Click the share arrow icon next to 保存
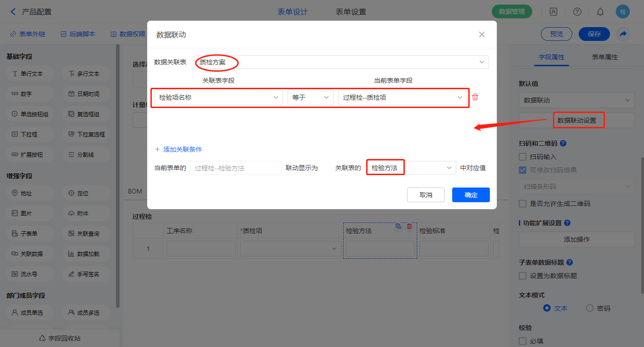644x347 pixels. tap(623, 34)
